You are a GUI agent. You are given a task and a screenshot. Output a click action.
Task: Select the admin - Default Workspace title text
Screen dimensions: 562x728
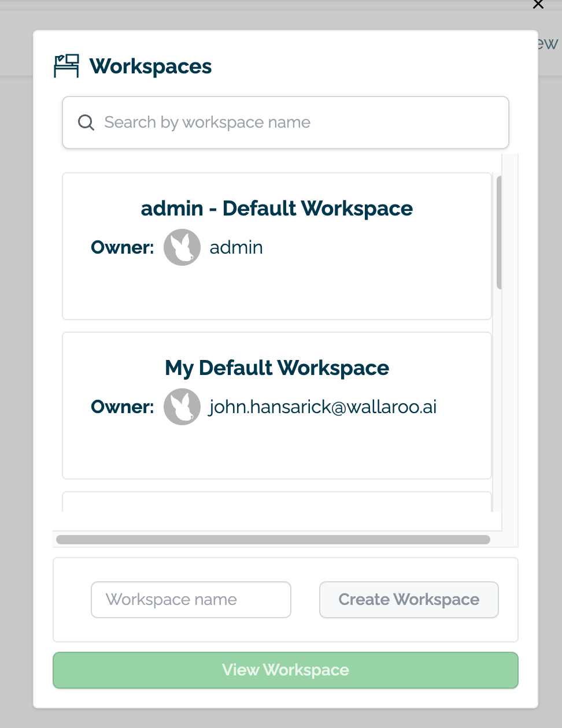276,208
